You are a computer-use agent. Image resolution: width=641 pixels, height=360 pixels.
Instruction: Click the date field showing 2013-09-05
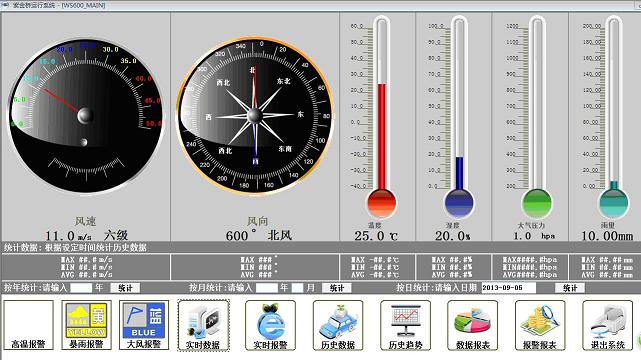[509, 288]
